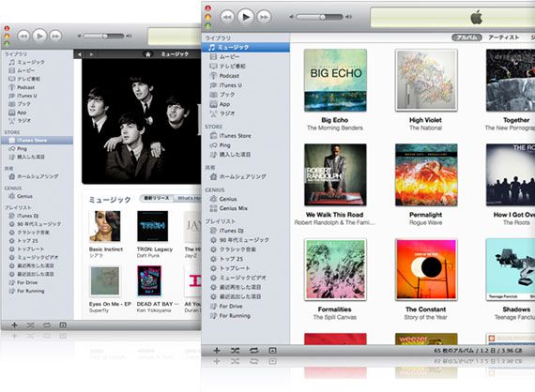Show artwork viewer in front window bottom bar

pos(272,351)
